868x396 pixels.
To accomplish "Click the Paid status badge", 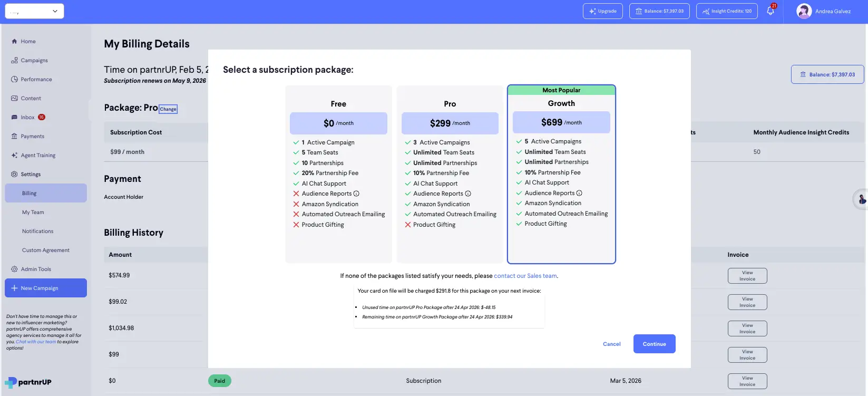I will (220, 381).
